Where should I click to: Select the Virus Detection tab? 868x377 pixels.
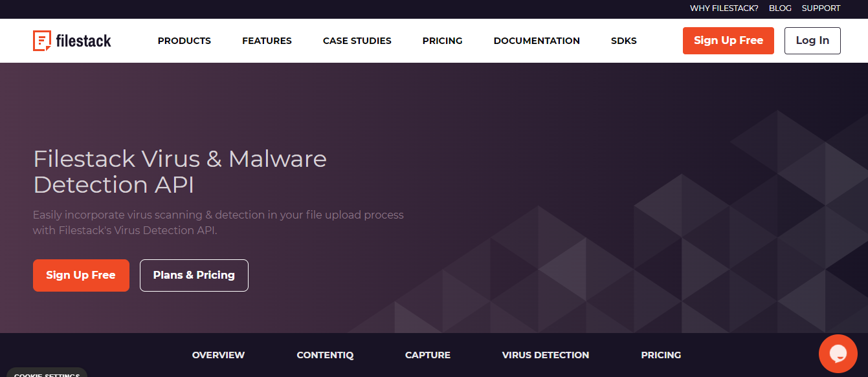click(x=545, y=355)
